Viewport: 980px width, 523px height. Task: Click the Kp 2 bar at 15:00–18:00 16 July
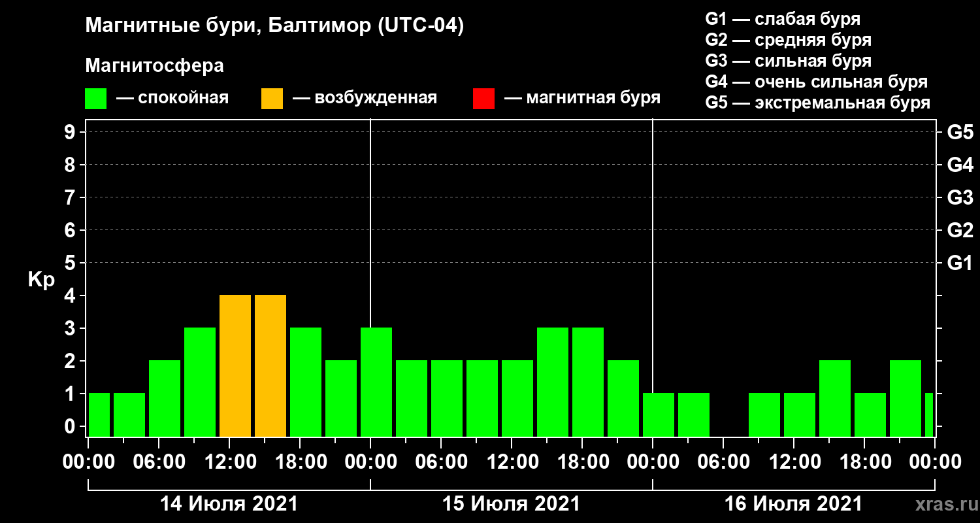coord(835,399)
